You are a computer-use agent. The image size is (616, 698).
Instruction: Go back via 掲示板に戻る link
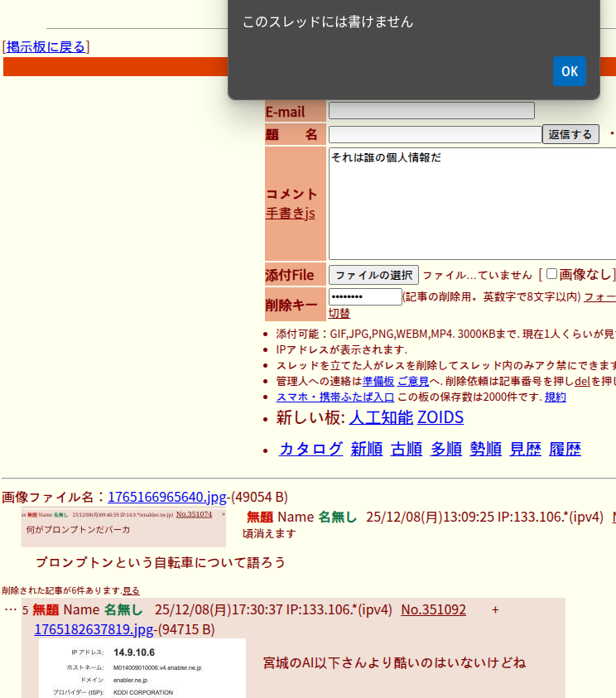point(46,47)
